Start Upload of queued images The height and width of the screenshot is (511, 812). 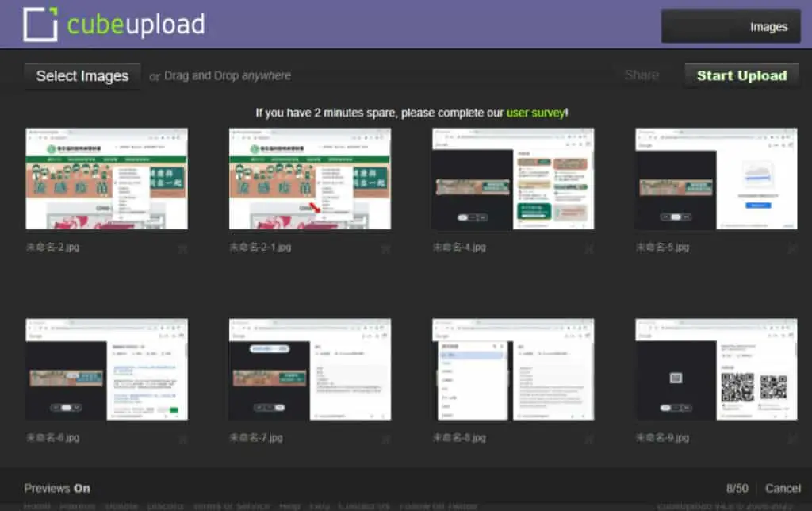pos(741,75)
